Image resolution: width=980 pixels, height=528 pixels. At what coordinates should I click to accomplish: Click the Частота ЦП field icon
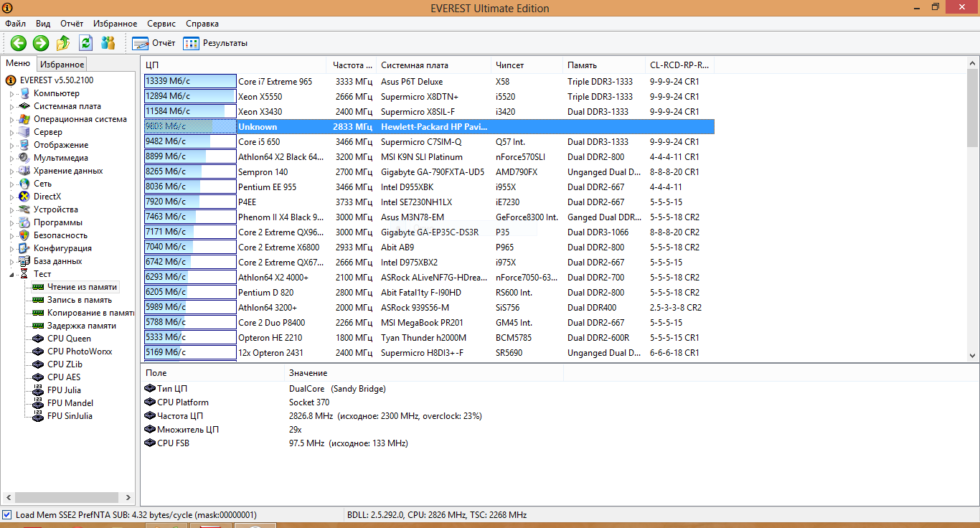point(150,416)
